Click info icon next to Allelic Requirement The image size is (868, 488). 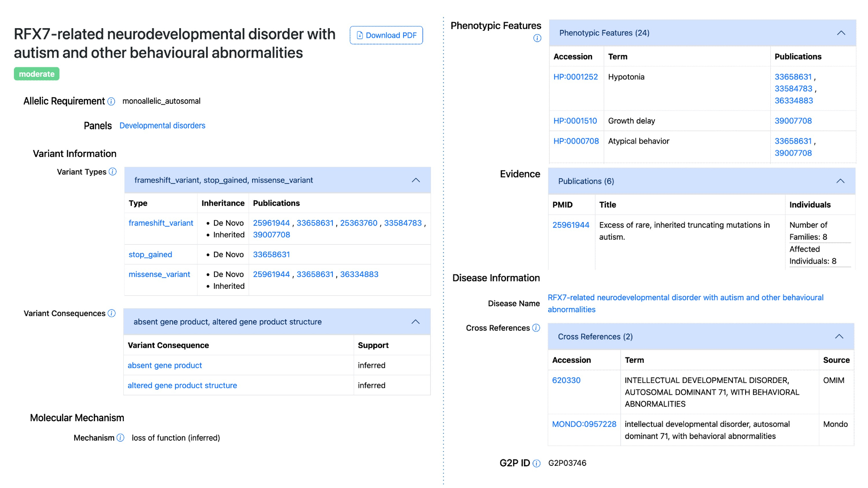(112, 102)
